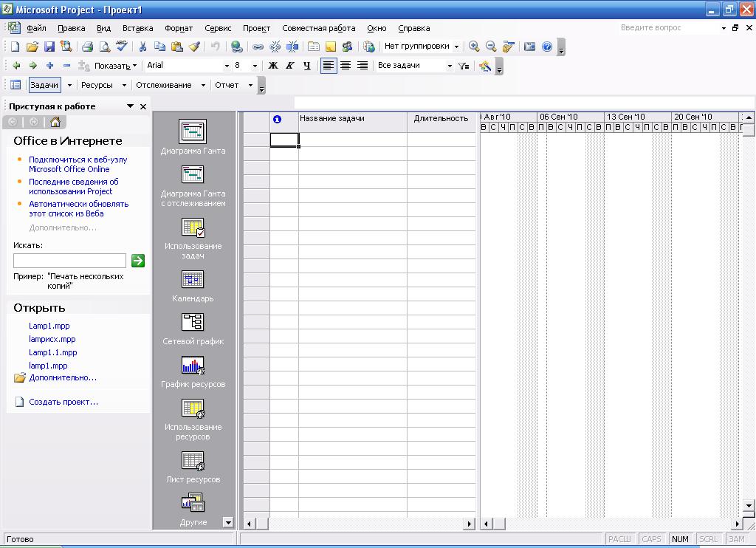Viewport: 756px width, 548px height.
Task: Open the Arial font name dropdown
Action: point(227,66)
